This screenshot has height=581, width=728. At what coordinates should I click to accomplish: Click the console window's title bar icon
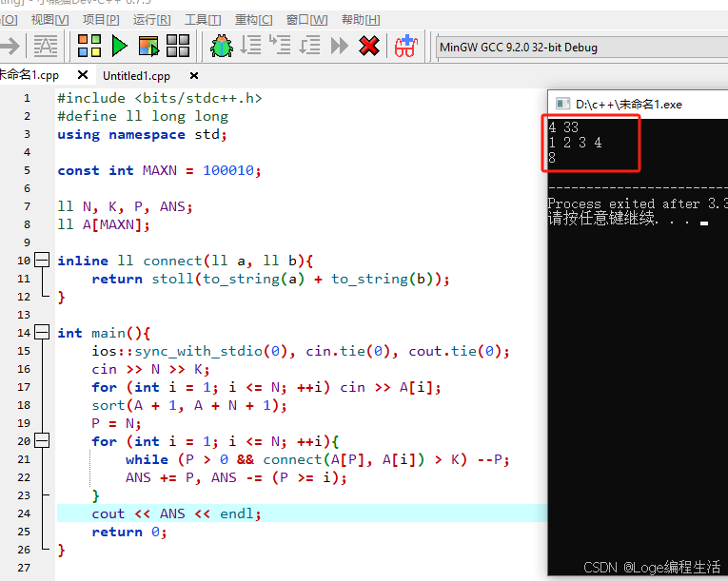click(x=562, y=104)
